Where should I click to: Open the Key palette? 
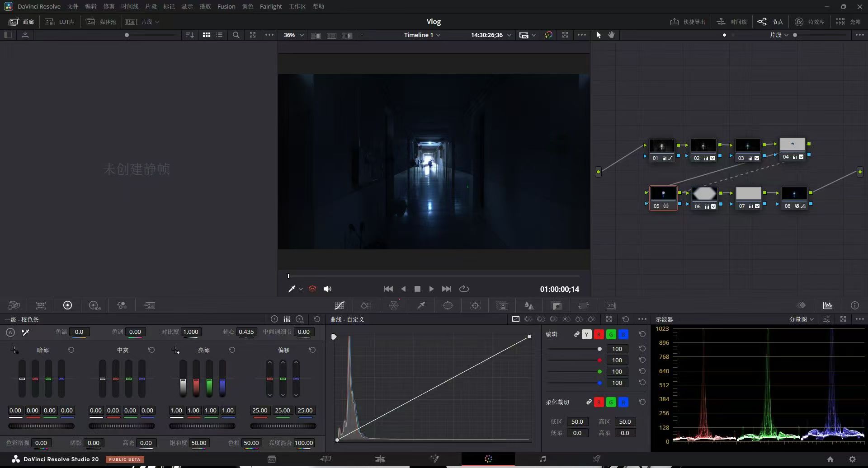[x=557, y=305]
